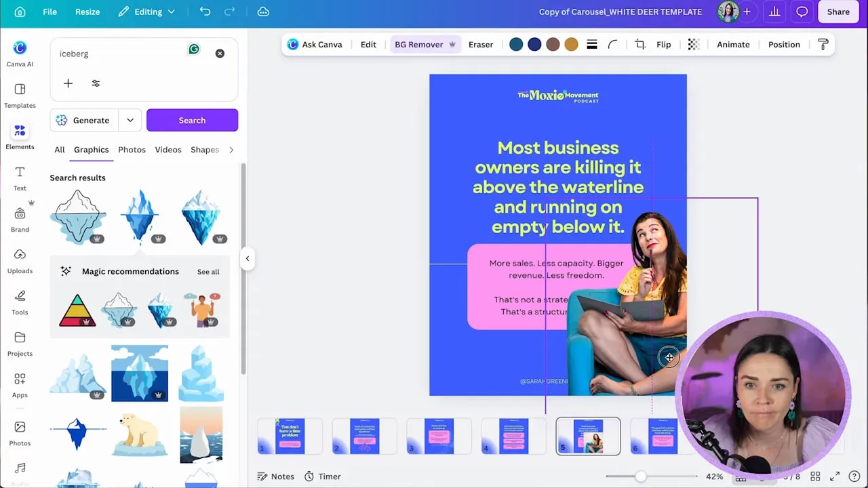
Task: Click the redo arrow
Action: point(229,12)
